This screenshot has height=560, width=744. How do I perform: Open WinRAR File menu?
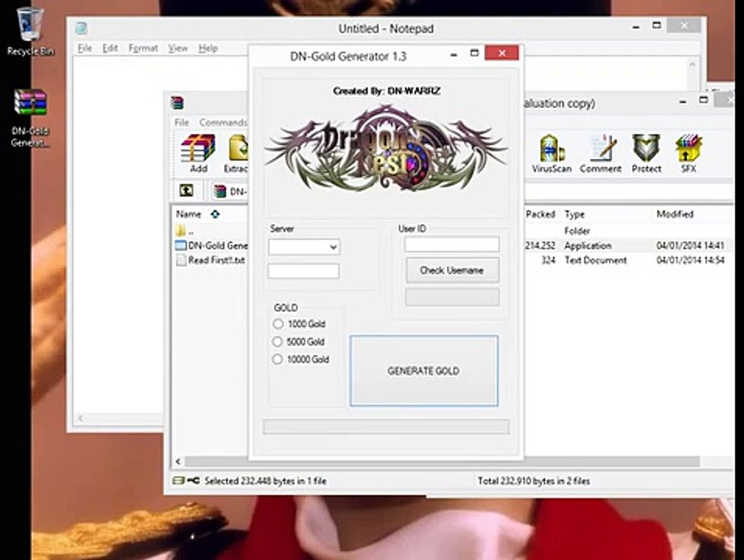tap(181, 122)
